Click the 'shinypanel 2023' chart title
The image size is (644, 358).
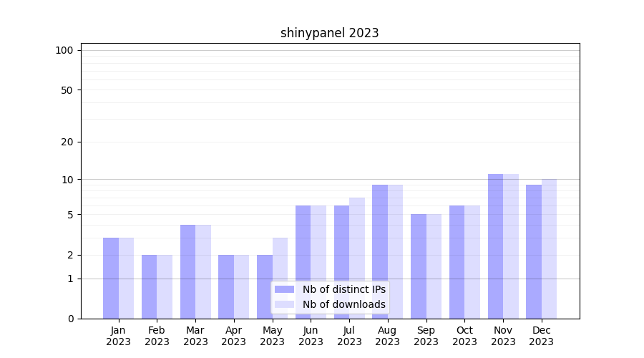click(x=329, y=33)
